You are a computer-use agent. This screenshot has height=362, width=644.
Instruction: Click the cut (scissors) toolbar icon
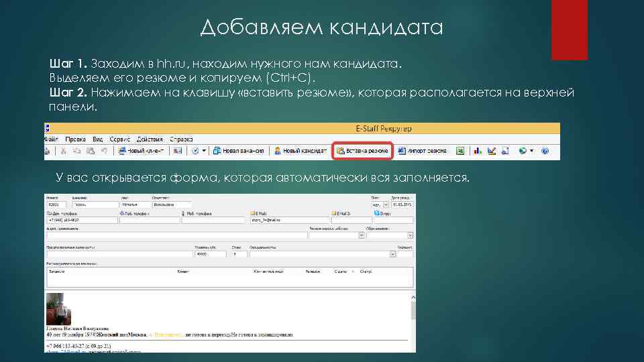click(63, 151)
